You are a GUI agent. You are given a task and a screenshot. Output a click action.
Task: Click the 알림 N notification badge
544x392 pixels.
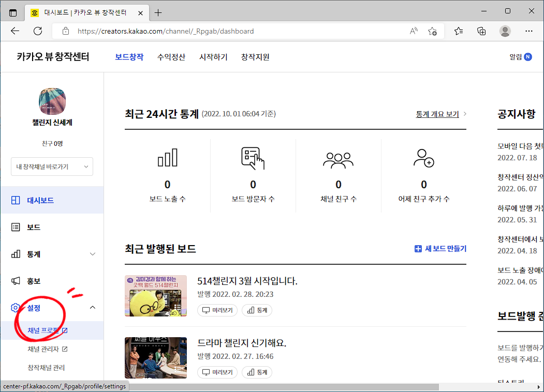pos(527,57)
